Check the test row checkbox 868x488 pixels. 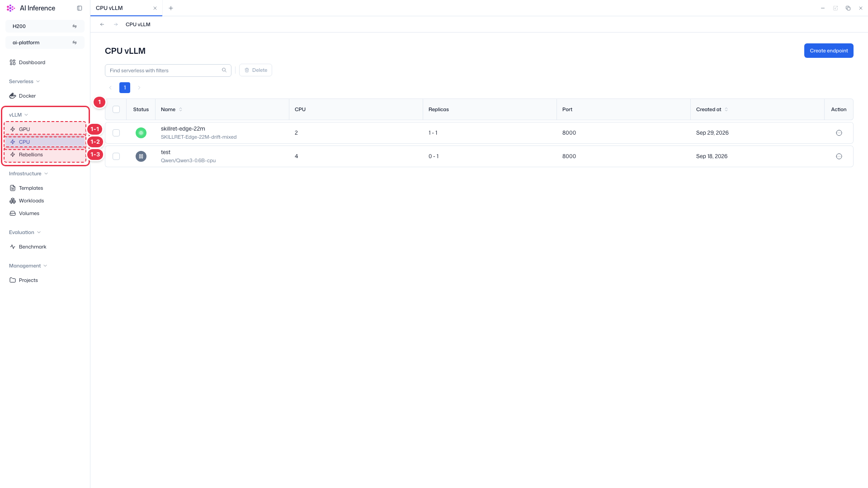tap(116, 156)
